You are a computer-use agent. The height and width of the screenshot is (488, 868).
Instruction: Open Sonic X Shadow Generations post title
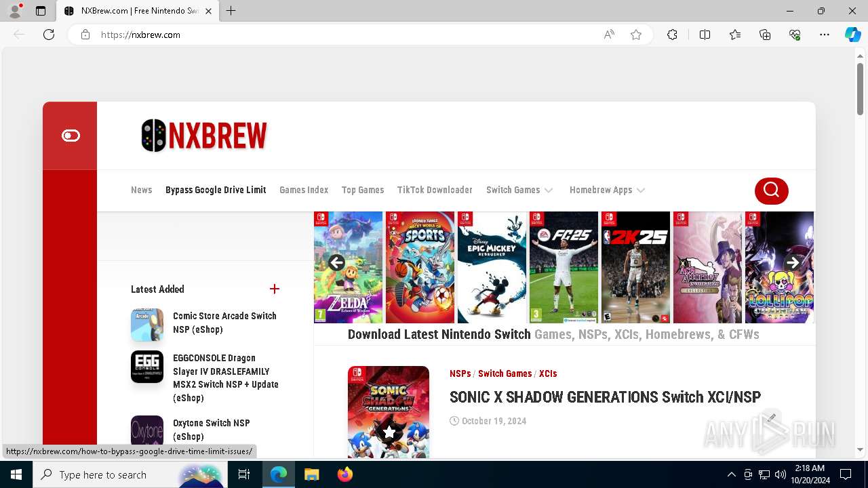[605, 397]
